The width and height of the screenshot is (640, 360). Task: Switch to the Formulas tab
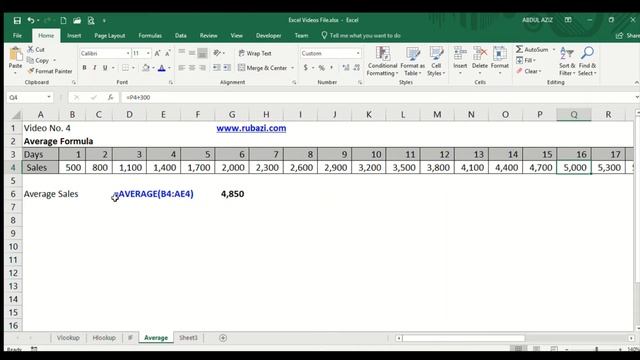pyautogui.click(x=150, y=36)
